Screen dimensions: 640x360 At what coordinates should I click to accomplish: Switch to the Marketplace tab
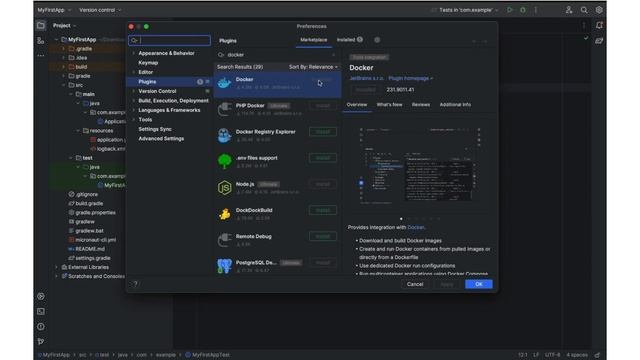[313, 40]
